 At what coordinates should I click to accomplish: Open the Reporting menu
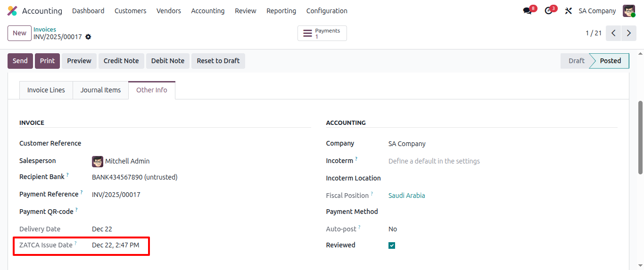click(281, 11)
